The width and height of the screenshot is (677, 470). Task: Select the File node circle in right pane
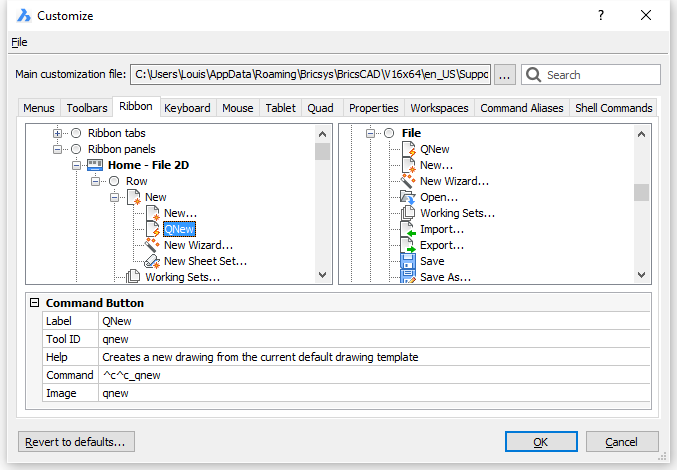[x=389, y=133]
